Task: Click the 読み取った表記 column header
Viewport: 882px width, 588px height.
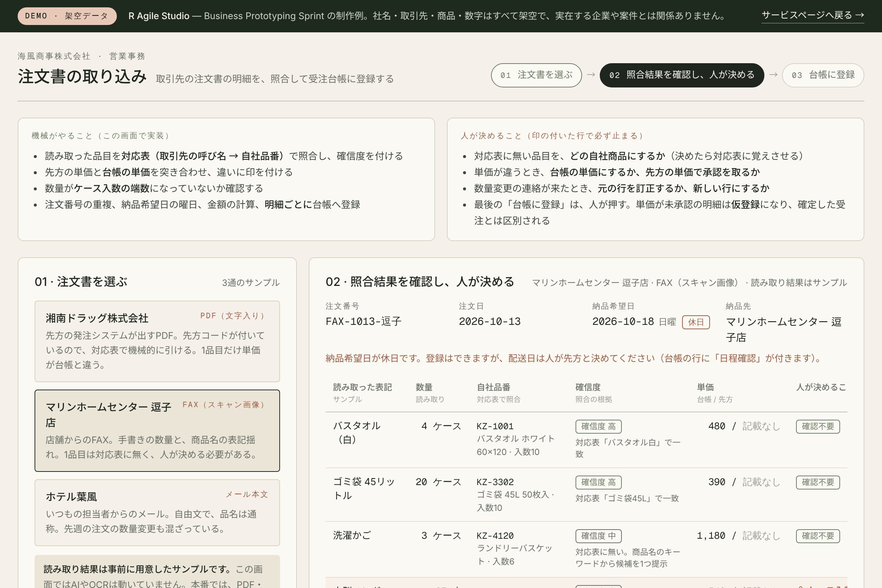Action: tap(362, 387)
